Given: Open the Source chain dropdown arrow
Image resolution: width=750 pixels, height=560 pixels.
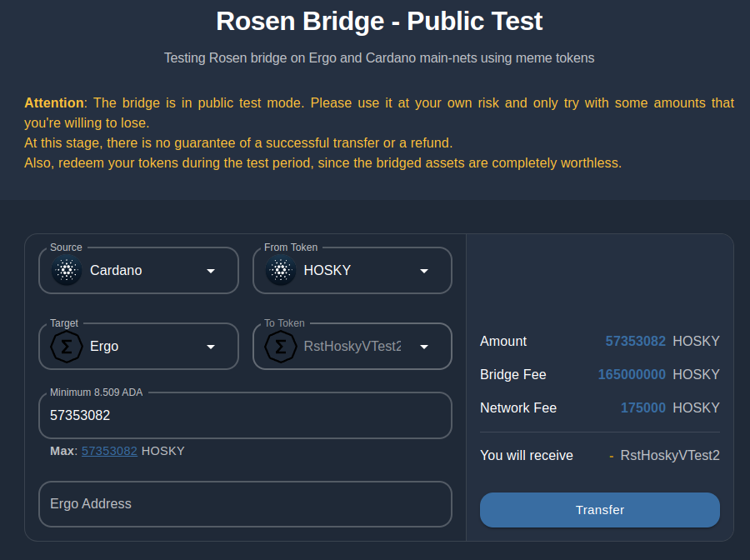Looking at the screenshot, I should tap(211, 271).
